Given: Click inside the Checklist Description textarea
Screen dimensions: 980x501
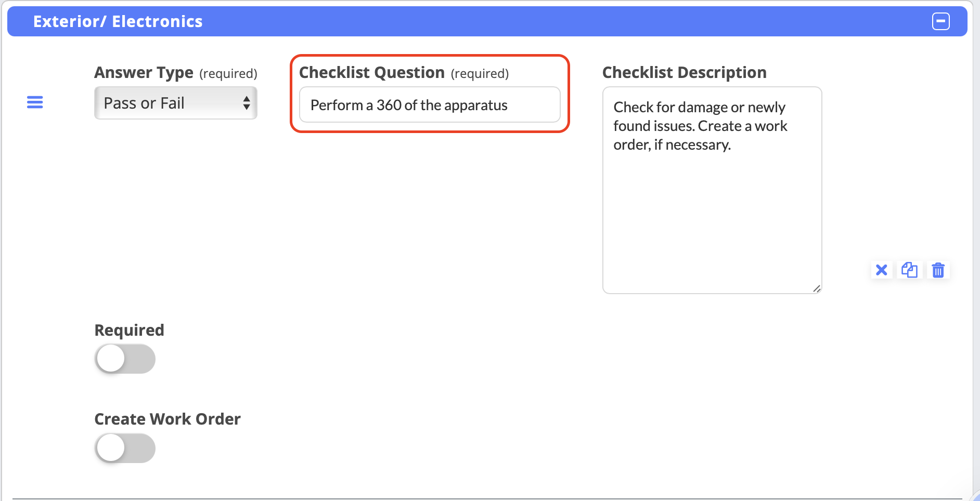Looking at the screenshot, I should click(x=712, y=208).
